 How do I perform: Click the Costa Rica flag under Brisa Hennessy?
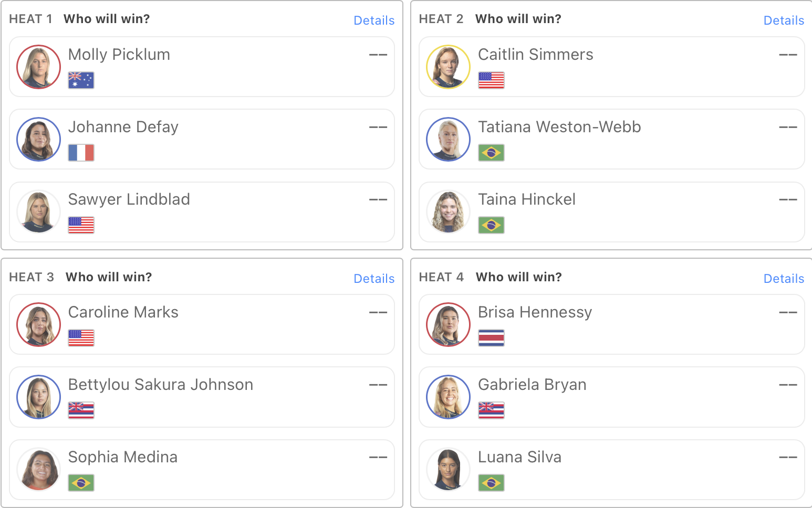point(491,338)
